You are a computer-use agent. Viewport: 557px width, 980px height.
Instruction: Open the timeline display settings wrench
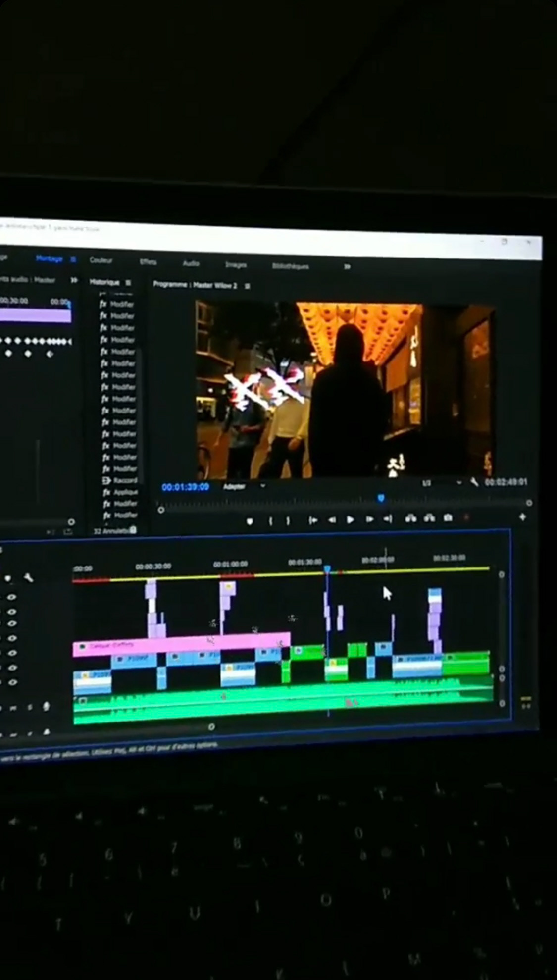click(x=29, y=577)
